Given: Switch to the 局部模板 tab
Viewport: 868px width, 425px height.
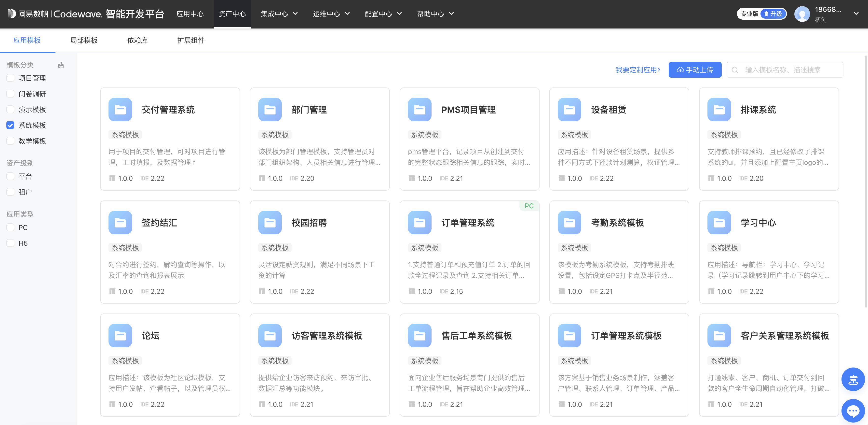Looking at the screenshot, I should tap(83, 40).
